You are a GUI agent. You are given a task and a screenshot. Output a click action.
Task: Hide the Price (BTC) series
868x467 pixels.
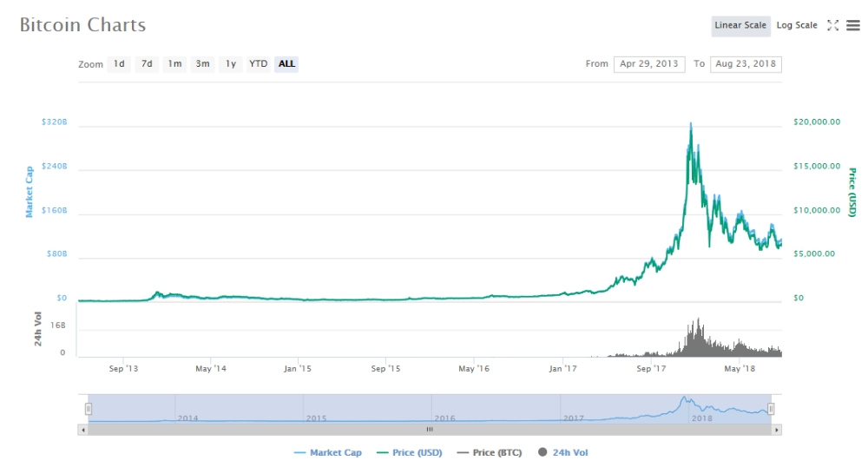493,452
